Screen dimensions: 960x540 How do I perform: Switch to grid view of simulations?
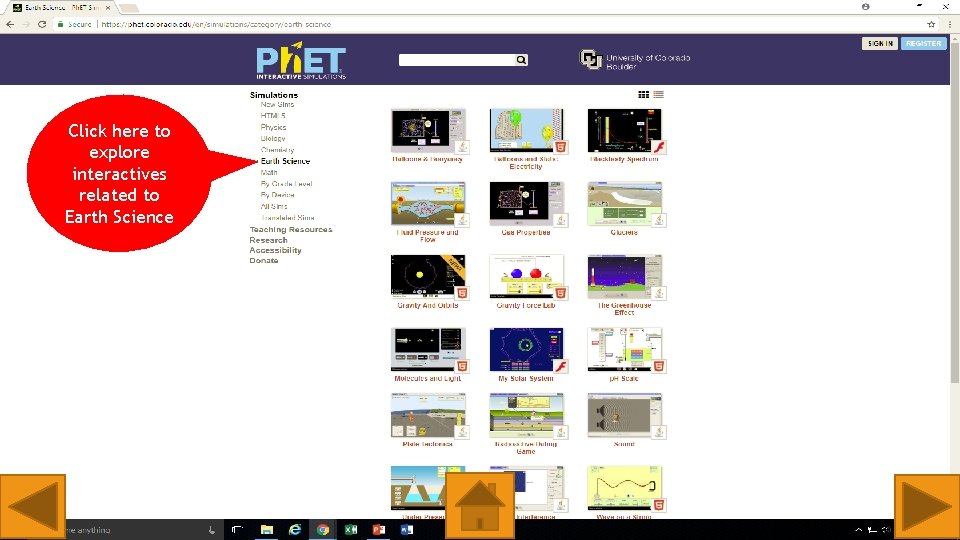coord(643,94)
